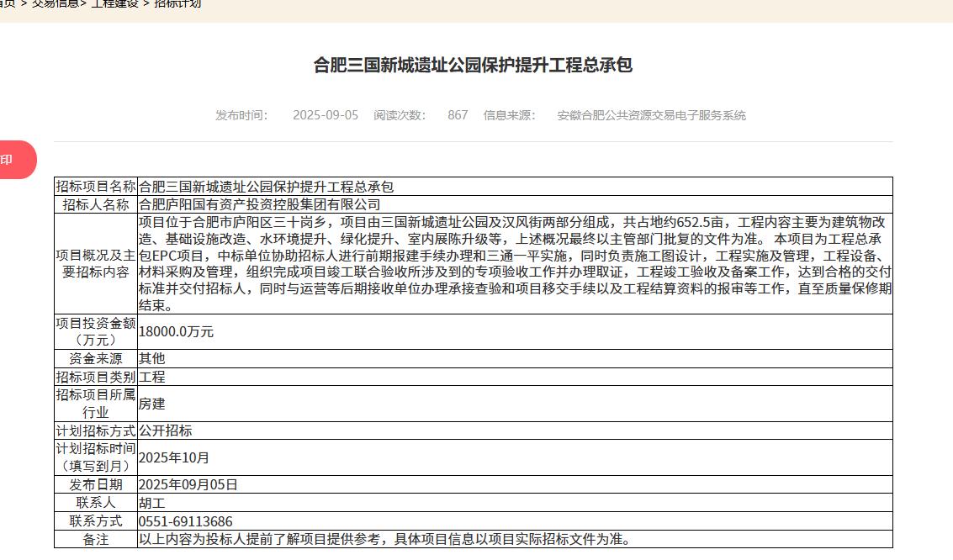Image resolution: width=953 pixels, height=560 pixels.
Task: Select read count 867
Action: (x=458, y=115)
